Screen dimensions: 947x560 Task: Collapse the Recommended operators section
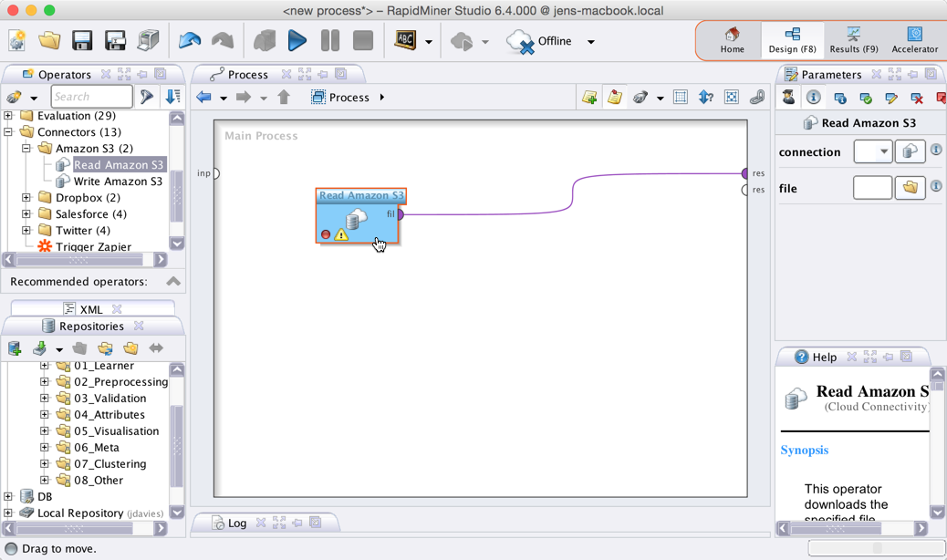point(172,282)
